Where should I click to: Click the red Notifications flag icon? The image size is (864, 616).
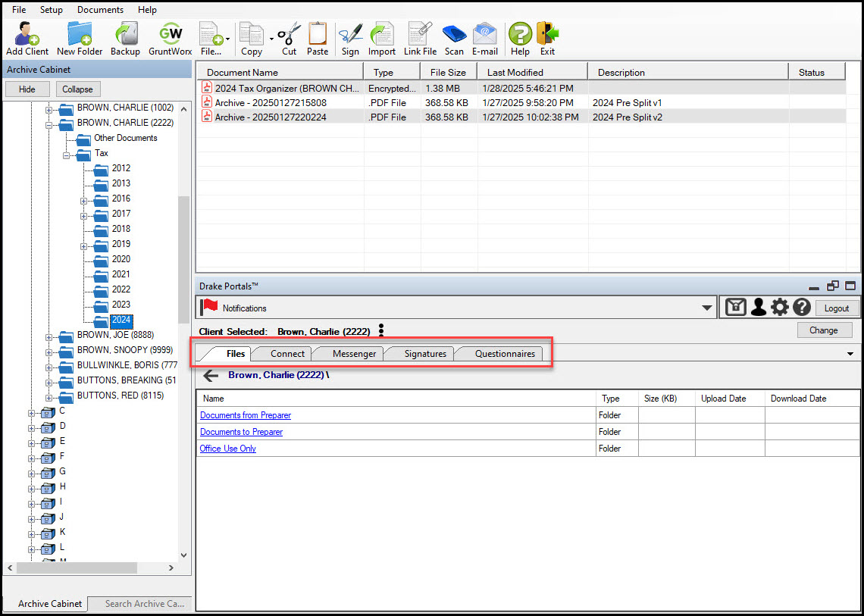210,308
